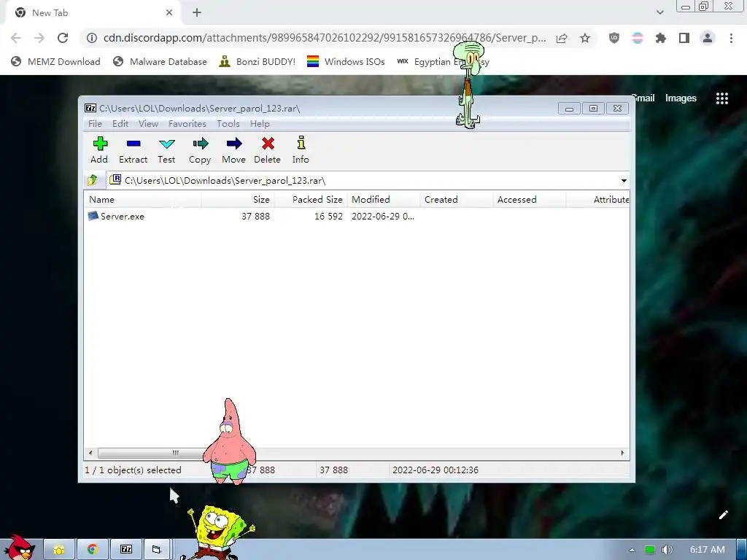This screenshot has width=747, height=560.
Task: Open a new Chrome tab
Action: point(197,13)
